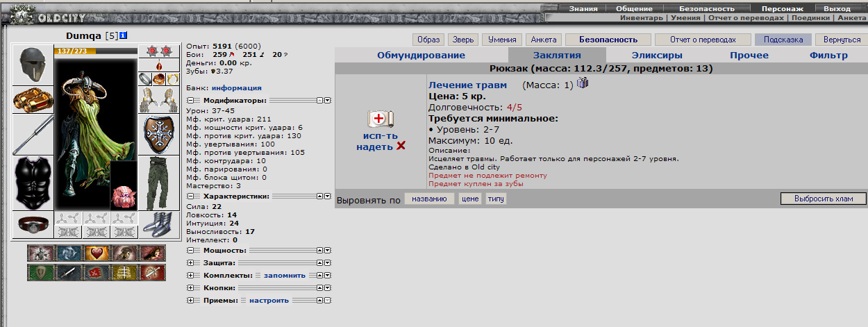
Task: Sort backpack items by цене
Action: [470, 199]
